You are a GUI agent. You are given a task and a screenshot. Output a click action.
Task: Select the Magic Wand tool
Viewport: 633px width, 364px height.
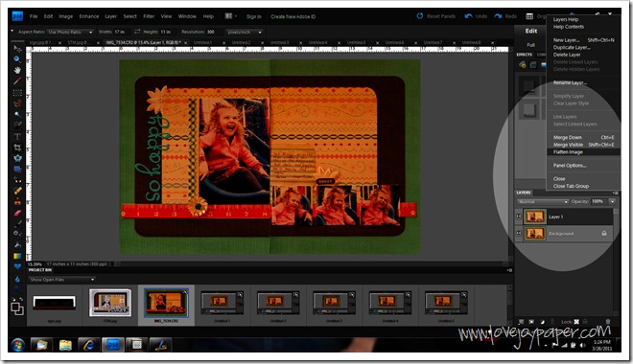(17, 115)
